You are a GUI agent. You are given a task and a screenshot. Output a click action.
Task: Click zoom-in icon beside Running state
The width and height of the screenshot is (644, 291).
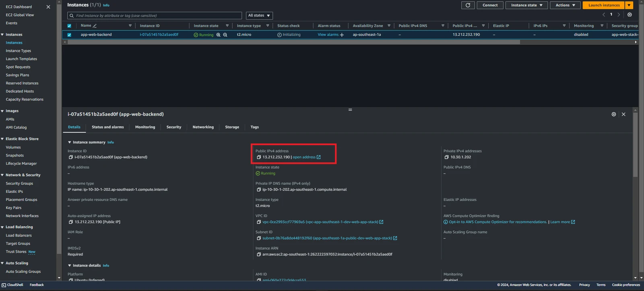[219, 35]
